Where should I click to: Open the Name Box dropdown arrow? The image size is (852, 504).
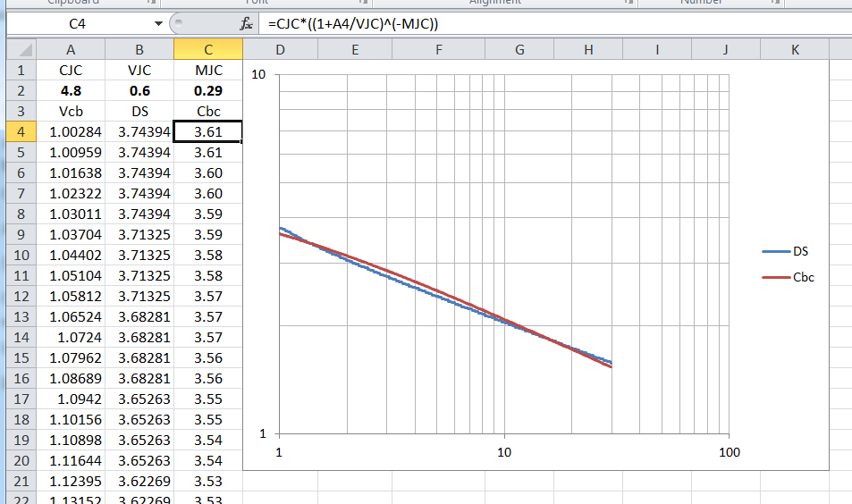[158, 23]
